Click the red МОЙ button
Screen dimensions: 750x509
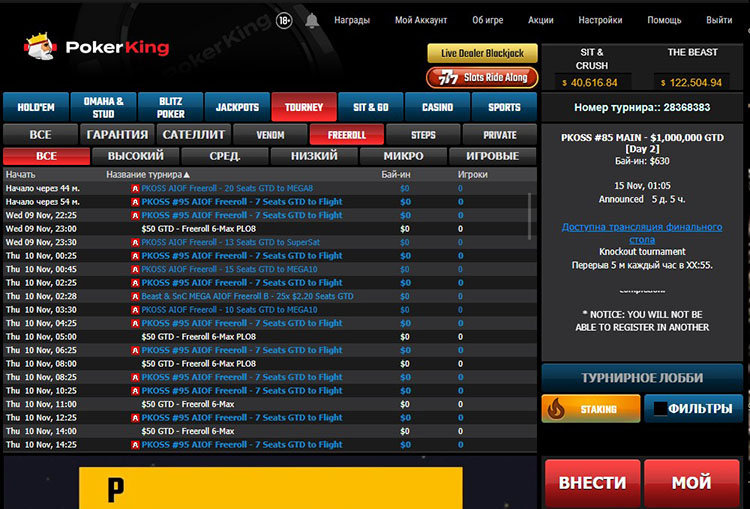coord(692,482)
